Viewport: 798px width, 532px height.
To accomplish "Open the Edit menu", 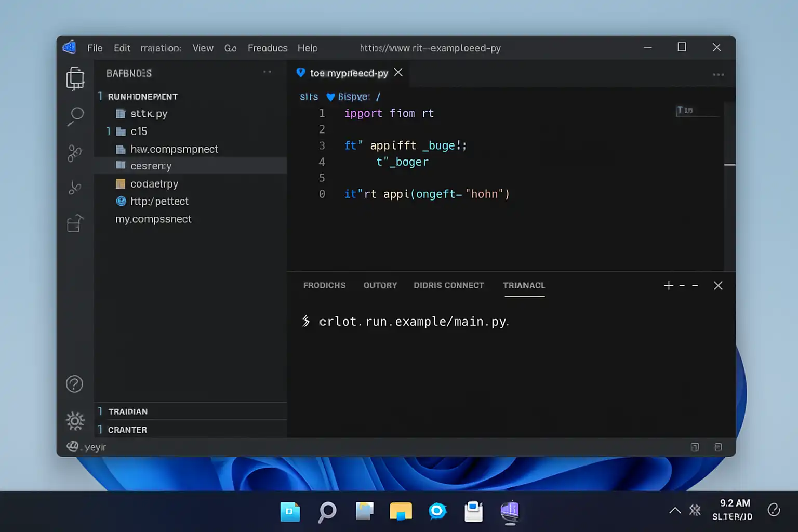I will point(122,48).
